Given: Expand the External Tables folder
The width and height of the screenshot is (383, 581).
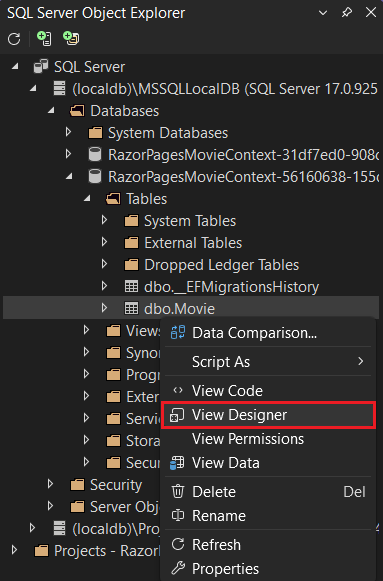Looking at the screenshot, I should tap(104, 242).
